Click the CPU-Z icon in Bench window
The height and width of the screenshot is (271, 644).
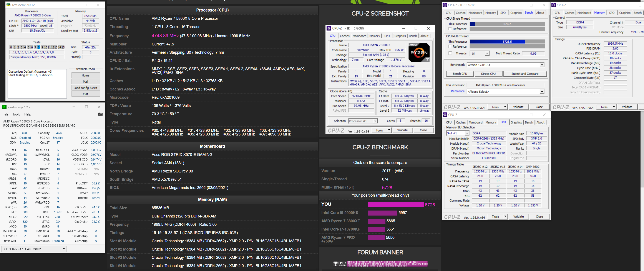tap(445, 5)
